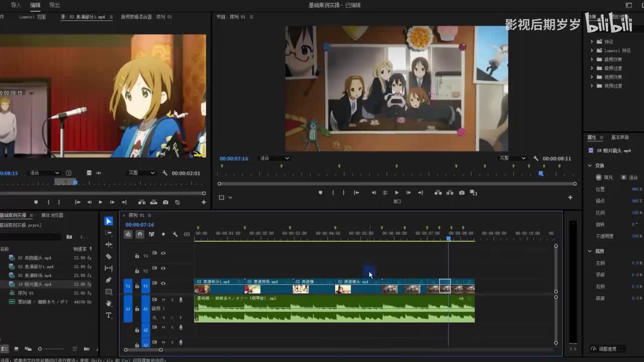The width and height of the screenshot is (644, 362).
Task: Open the 媒体浏览器 tab
Action: point(52,215)
